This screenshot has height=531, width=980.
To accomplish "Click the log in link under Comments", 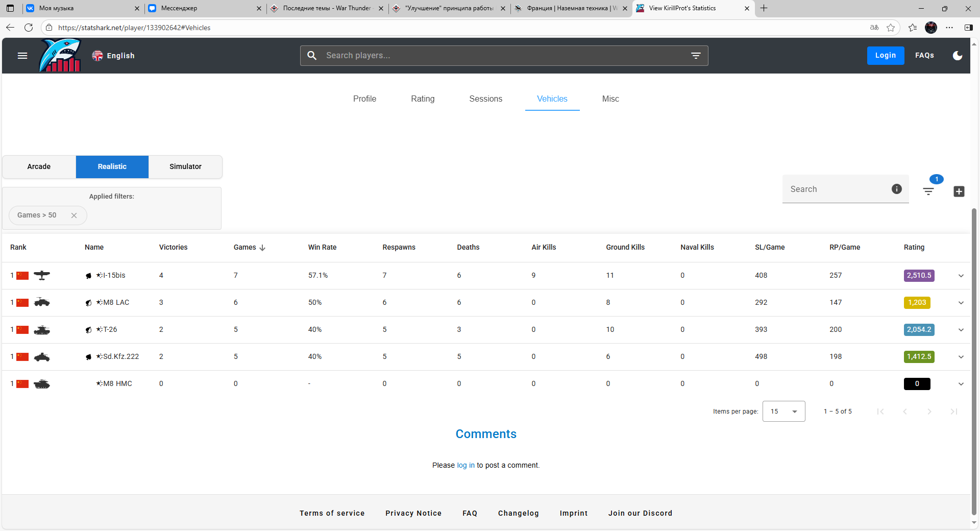I will coord(465,465).
